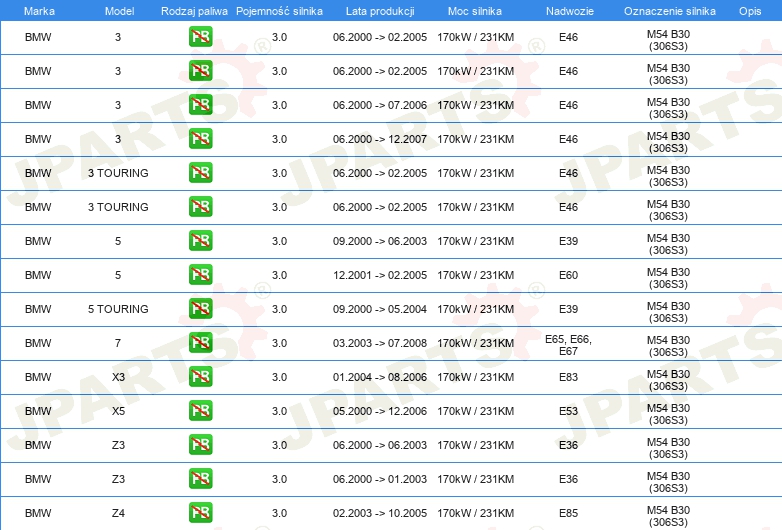
Task: Click the Model column header
Action: coord(119,11)
